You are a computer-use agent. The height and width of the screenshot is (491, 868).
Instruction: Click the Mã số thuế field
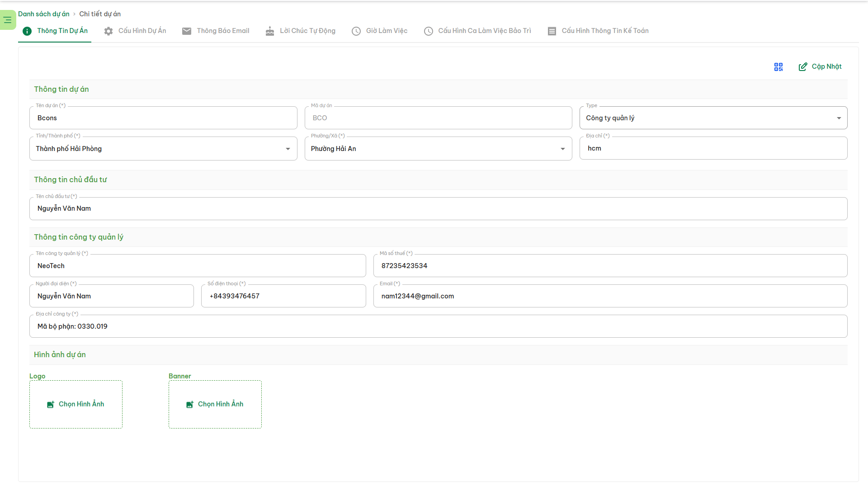610,266
